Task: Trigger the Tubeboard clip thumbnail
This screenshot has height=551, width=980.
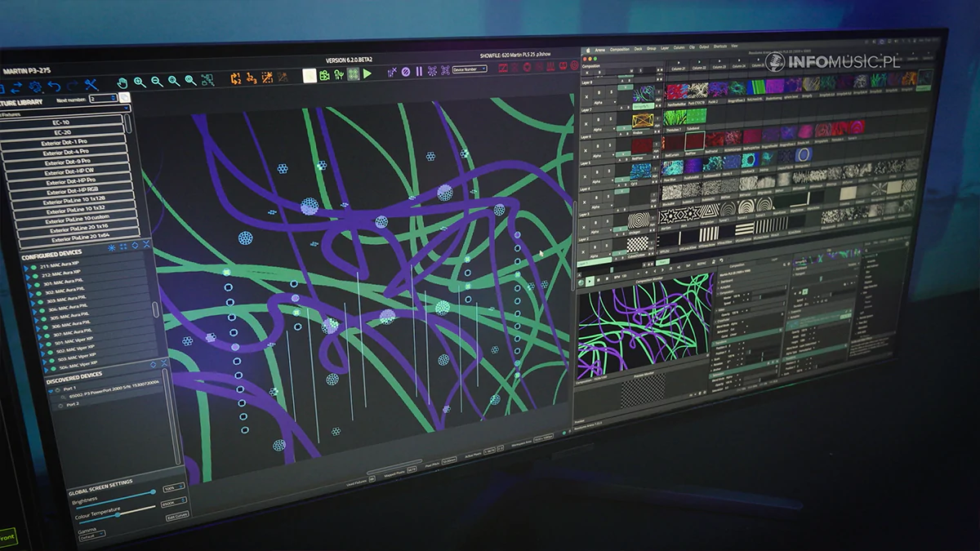Action: click(x=696, y=117)
